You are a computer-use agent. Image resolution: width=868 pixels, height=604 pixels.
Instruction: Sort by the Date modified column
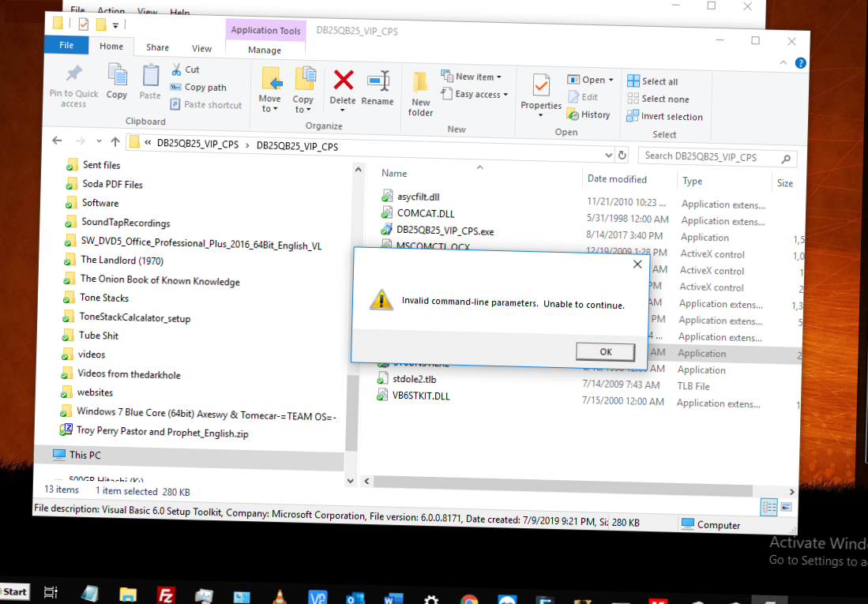coord(617,178)
